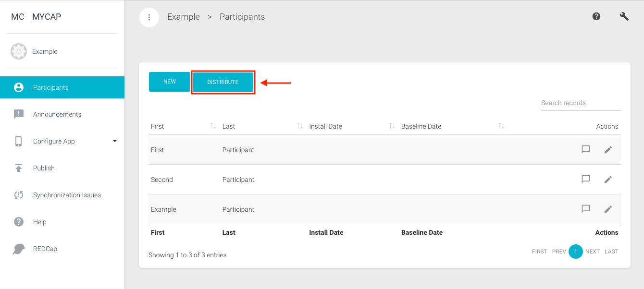
Task: Select Example in the breadcrumb trail
Action: (x=183, y=17)
